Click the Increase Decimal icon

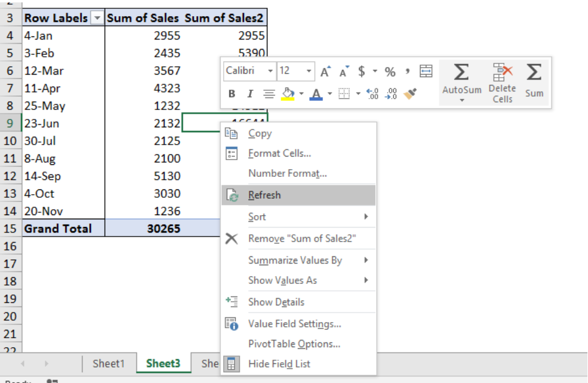point(373,94)
